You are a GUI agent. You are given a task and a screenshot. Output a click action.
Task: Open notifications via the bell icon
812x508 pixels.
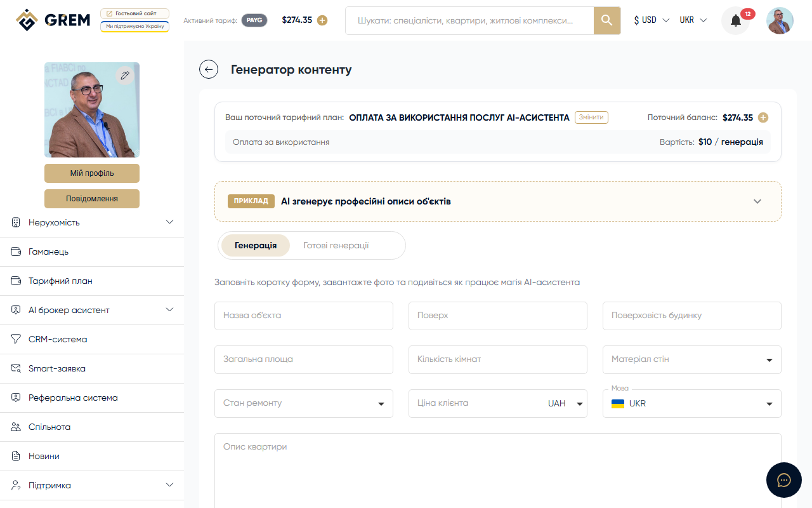pos(735,20)
